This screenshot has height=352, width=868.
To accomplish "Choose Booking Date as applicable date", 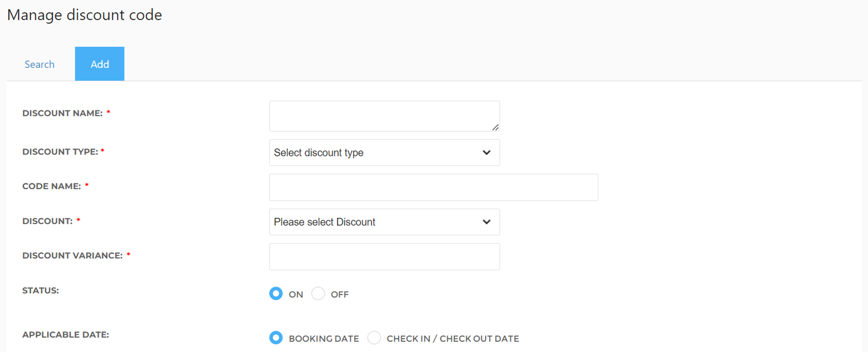I will point(276,338).
